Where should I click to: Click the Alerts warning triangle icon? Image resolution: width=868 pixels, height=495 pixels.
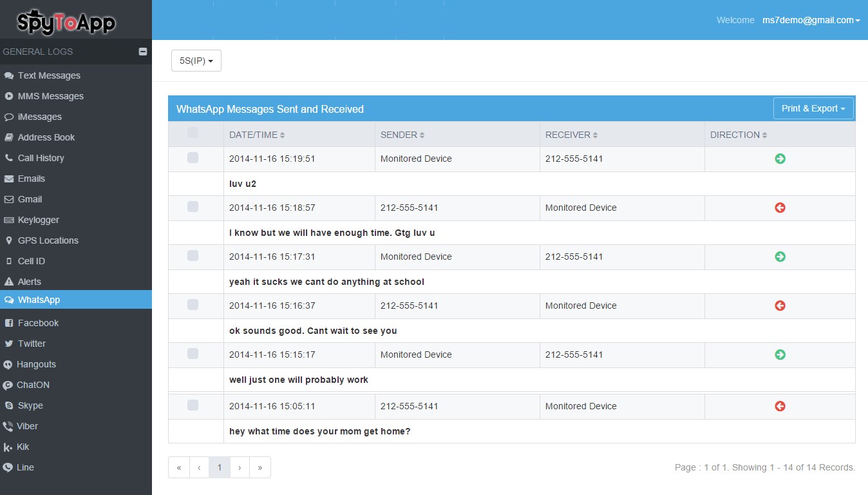click(x=9, y=282)
